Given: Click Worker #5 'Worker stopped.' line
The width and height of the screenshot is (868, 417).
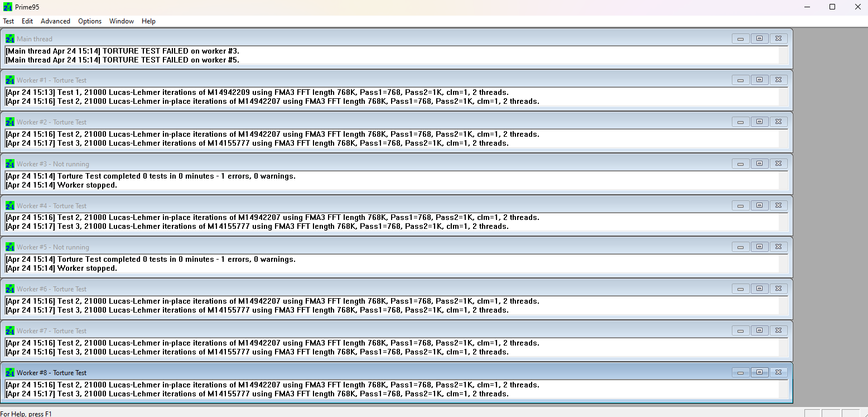Looking at the screenshot, I should pos(61,269).
